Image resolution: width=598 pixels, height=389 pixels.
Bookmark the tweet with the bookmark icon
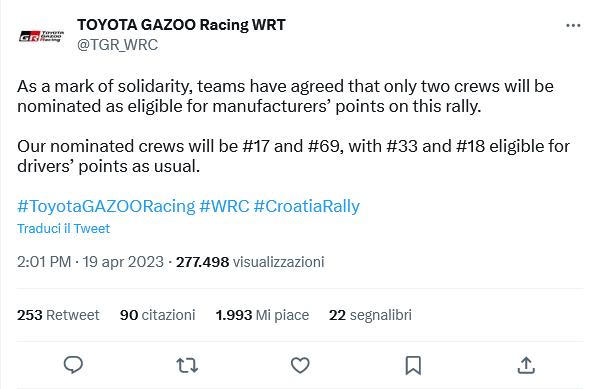pos(413,365)
